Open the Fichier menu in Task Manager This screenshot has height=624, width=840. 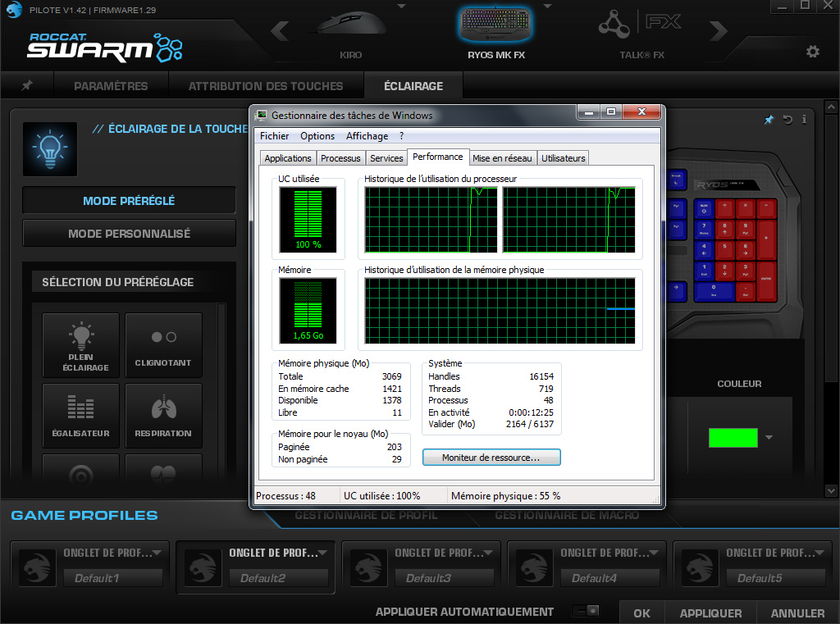click(x=274, y=136)
